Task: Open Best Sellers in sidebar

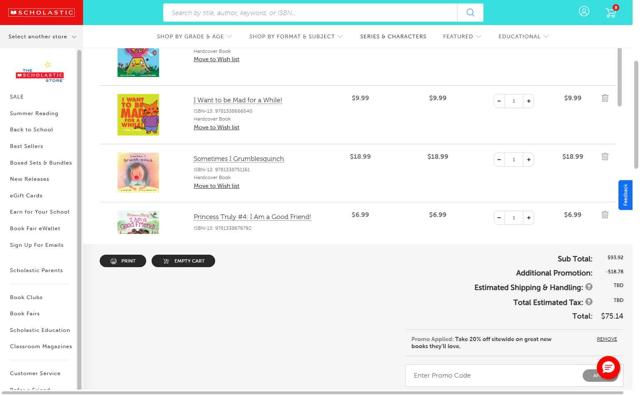Action: (x=27, y=146)
